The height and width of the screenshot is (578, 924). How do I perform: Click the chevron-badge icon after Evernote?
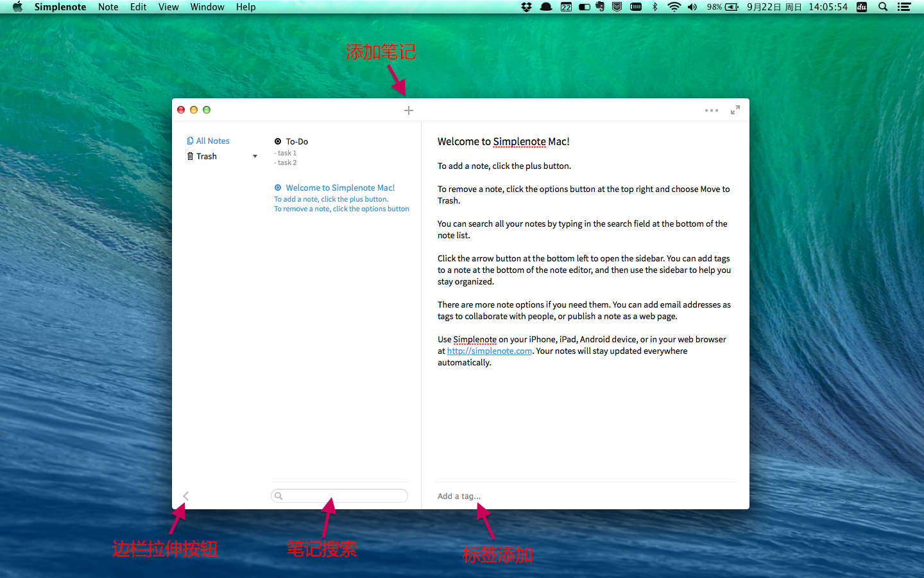(617, 7)
